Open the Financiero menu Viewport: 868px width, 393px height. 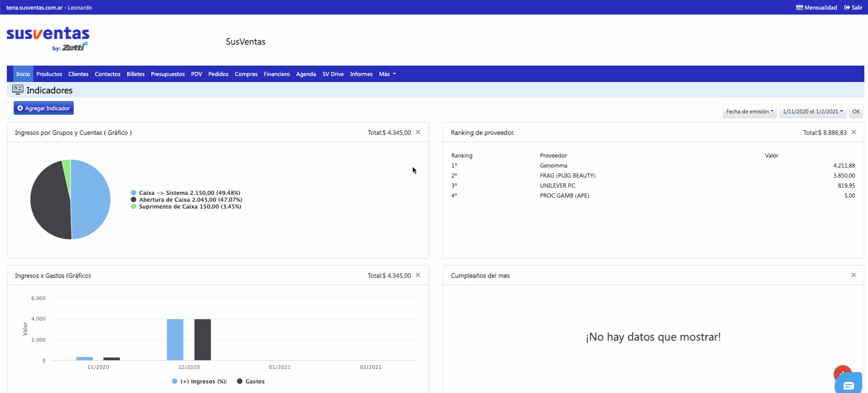click(x=277, y=74)
